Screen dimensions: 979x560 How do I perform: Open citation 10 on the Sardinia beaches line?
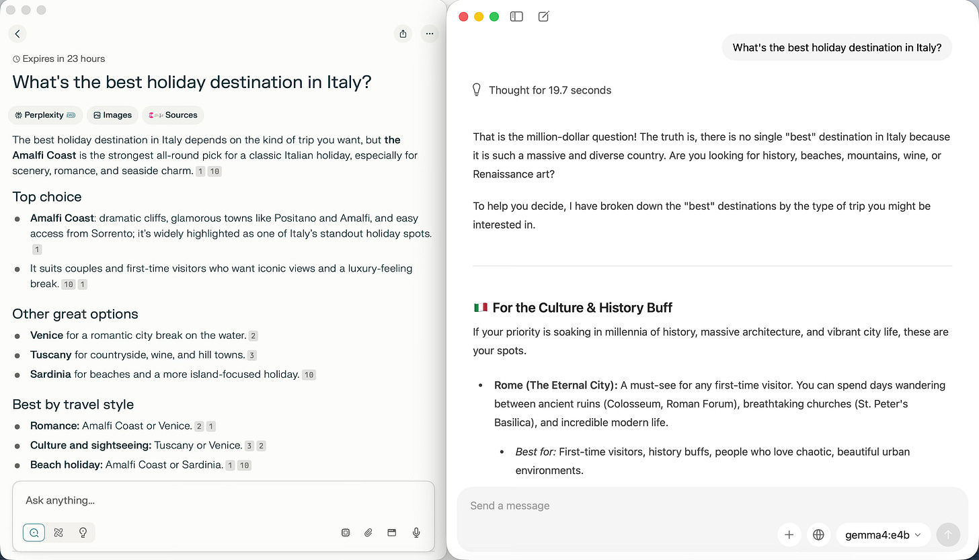pos(309,374)
